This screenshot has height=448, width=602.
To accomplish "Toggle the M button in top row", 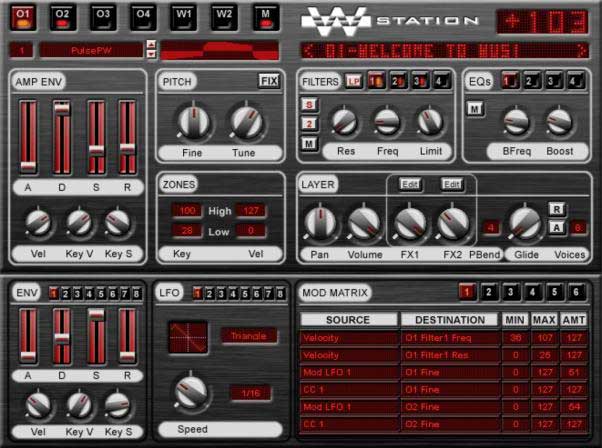I will [265, 18].
